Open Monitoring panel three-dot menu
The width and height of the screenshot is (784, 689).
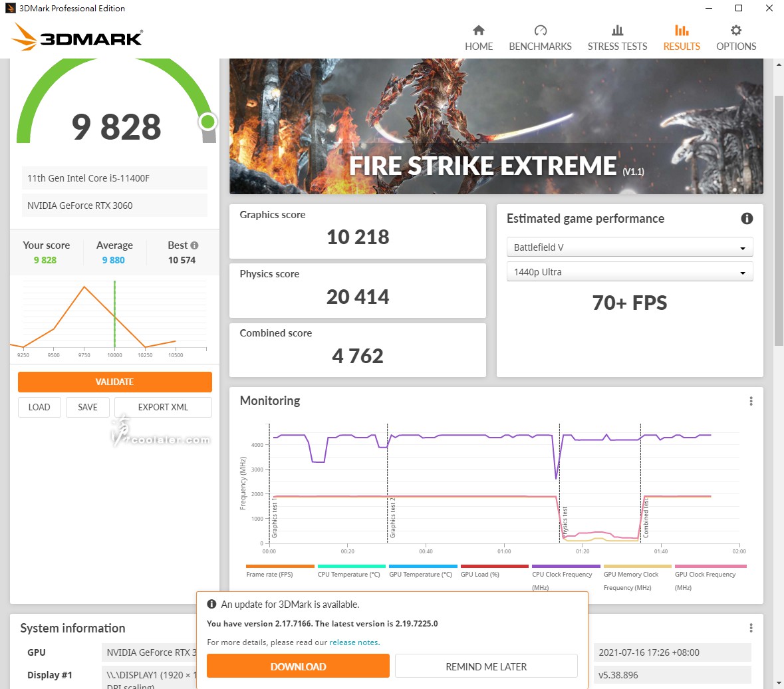[751, 401]
